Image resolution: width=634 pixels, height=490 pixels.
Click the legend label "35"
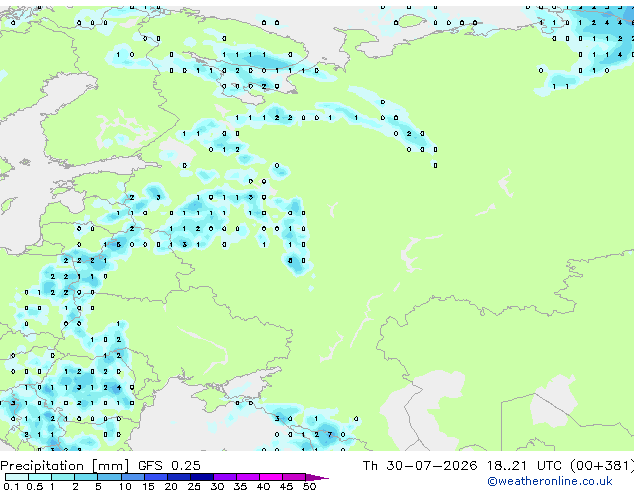pos(240,486)
